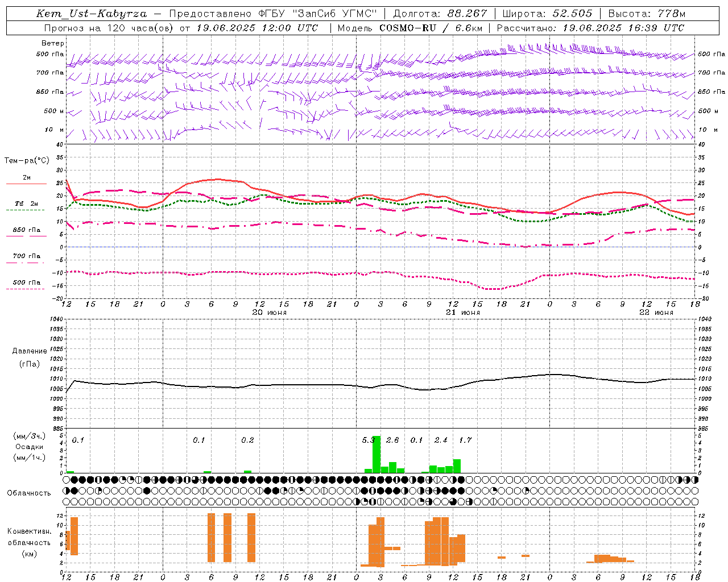Click the 'Рассчитано: 19.06.2025 16:39 UTC' timestamp
Screen dimensions: 728x582
pyautogui.click(x=590, y=28)
